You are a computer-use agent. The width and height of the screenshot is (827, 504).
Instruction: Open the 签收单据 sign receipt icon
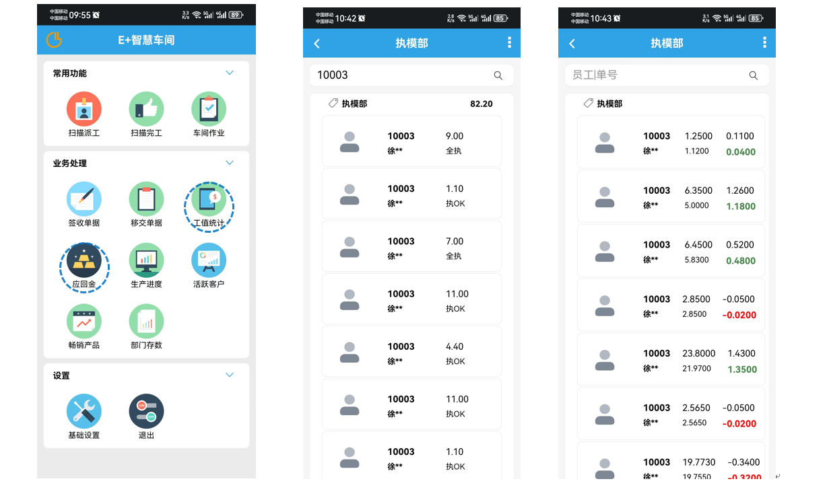point(84,199)
